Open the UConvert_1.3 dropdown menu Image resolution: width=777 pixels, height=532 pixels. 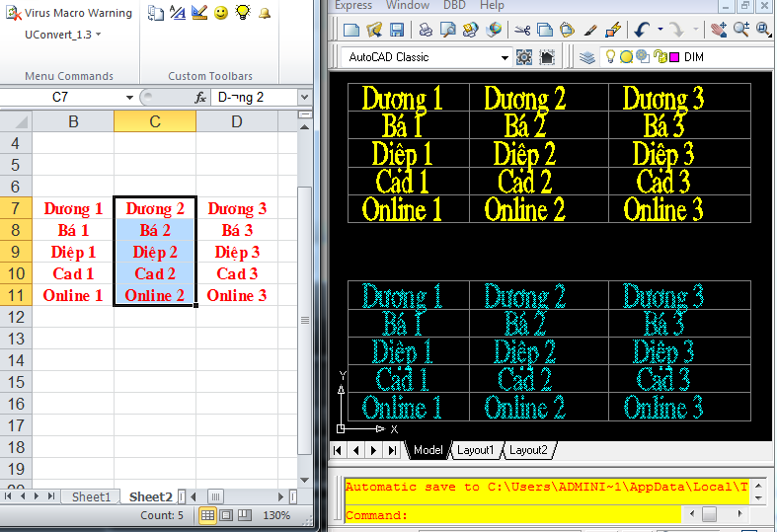[x=63, y=35]
